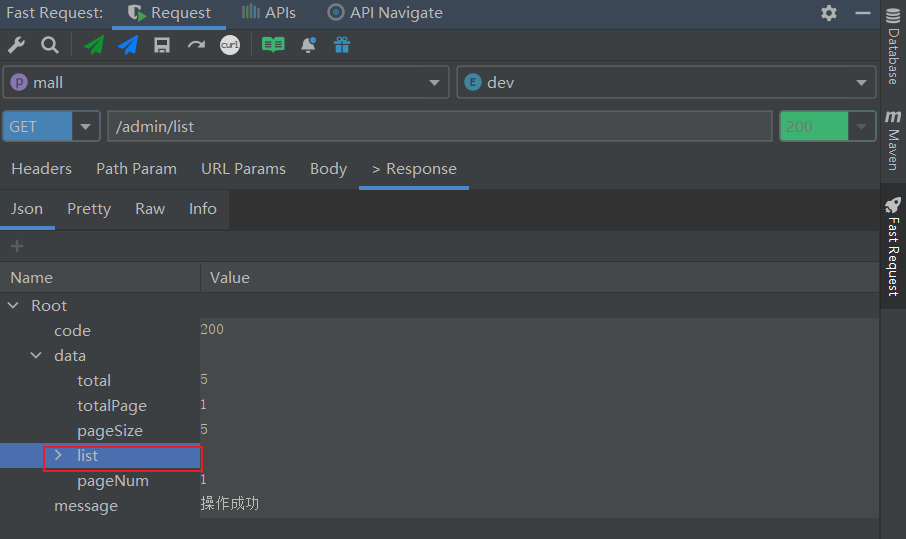Open the mall project dropdown
This screenshot has height=539, width=906.
click(x=226, y=82)
